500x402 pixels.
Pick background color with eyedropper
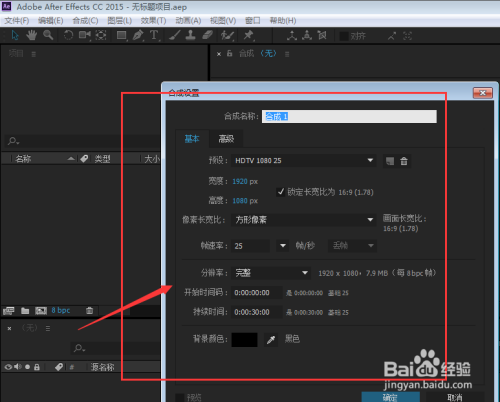[x=271, y=340]
